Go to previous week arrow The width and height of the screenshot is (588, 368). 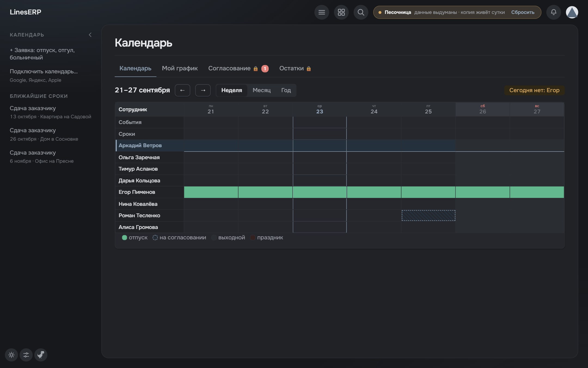click(182, 90)
